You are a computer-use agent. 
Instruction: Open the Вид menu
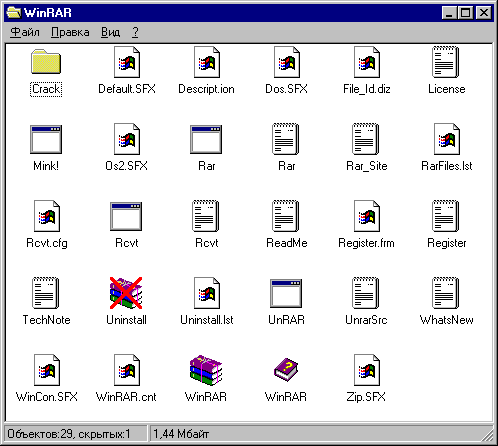(110, 32)
